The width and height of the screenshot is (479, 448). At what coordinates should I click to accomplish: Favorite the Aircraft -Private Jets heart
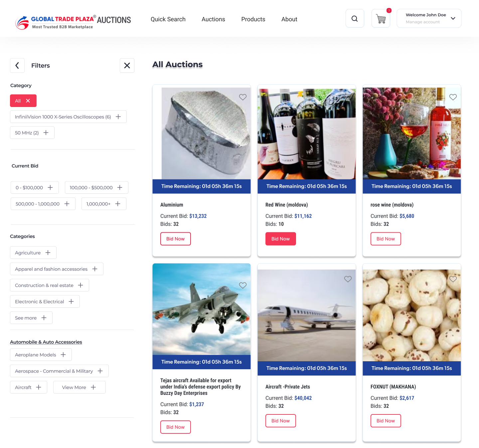(348, 279)
